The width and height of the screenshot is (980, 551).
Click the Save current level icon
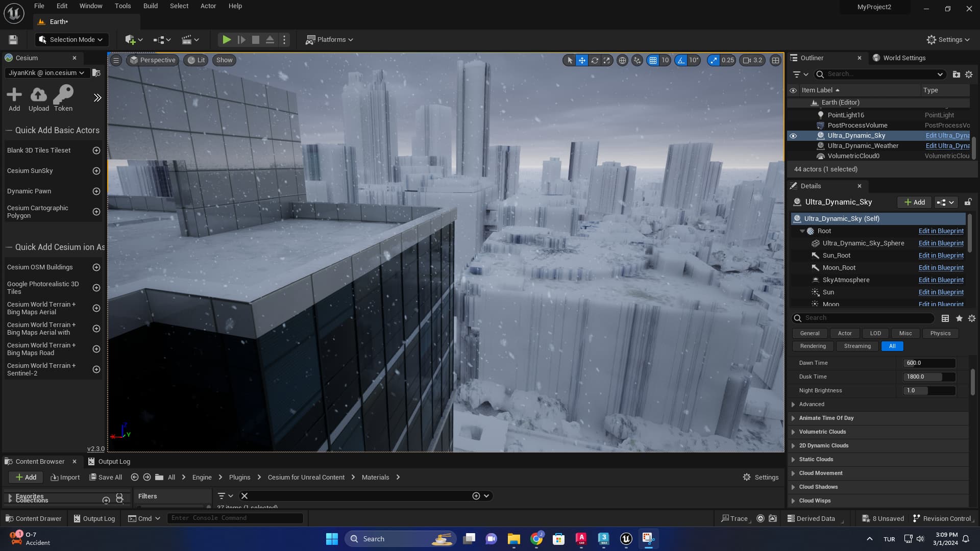point(13,40)
